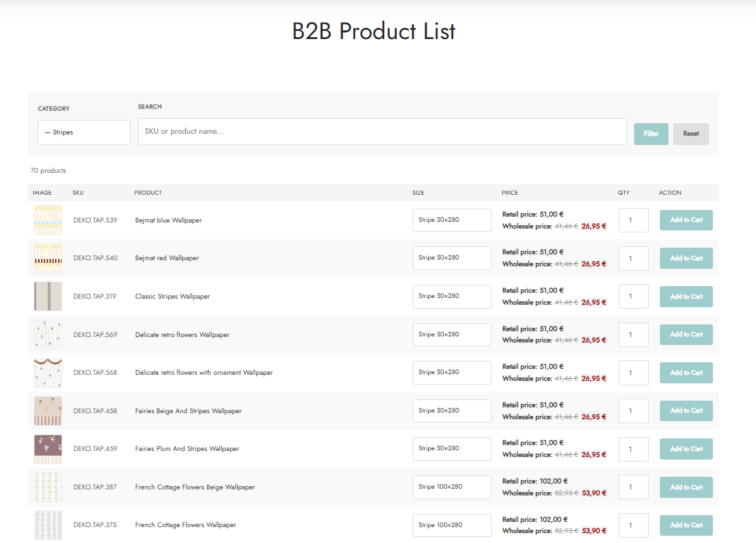Click quantity field for Bejmat red Wallpaper

tap(633, 258)
